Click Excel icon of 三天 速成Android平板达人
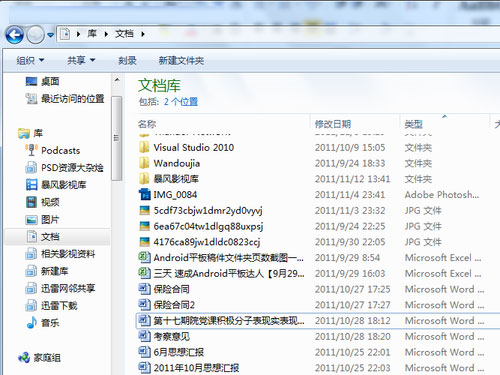Screen dimensions: 500x375 point(145,273)
